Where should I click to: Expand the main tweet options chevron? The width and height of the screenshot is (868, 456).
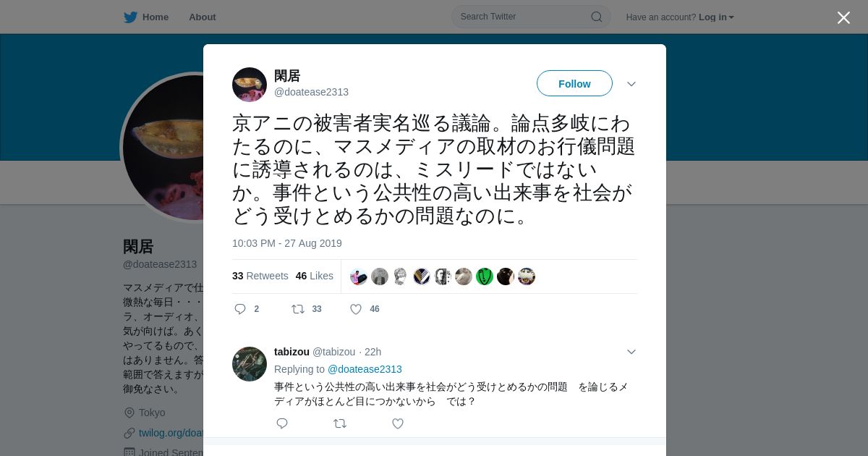point(631,84)
